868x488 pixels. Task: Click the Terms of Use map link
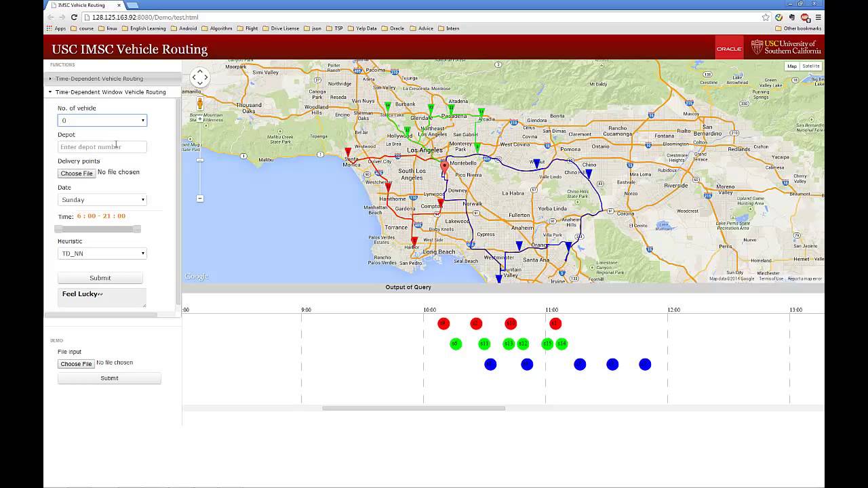tap(771, 279)
